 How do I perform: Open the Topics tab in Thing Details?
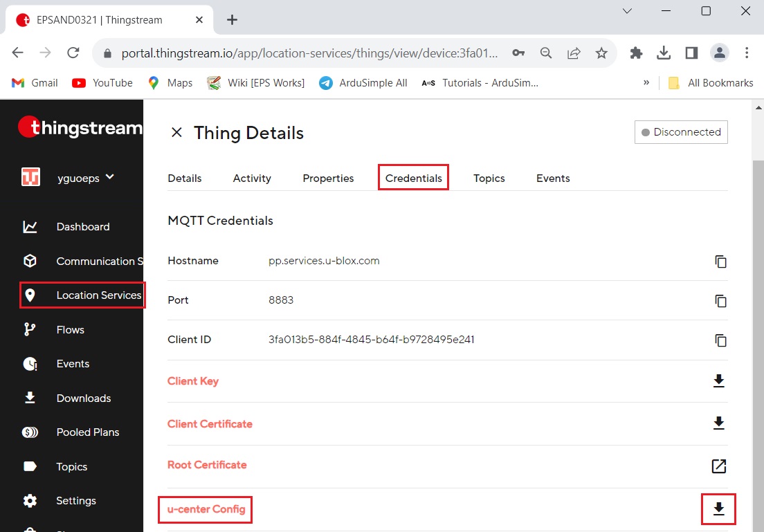(489, 178)
